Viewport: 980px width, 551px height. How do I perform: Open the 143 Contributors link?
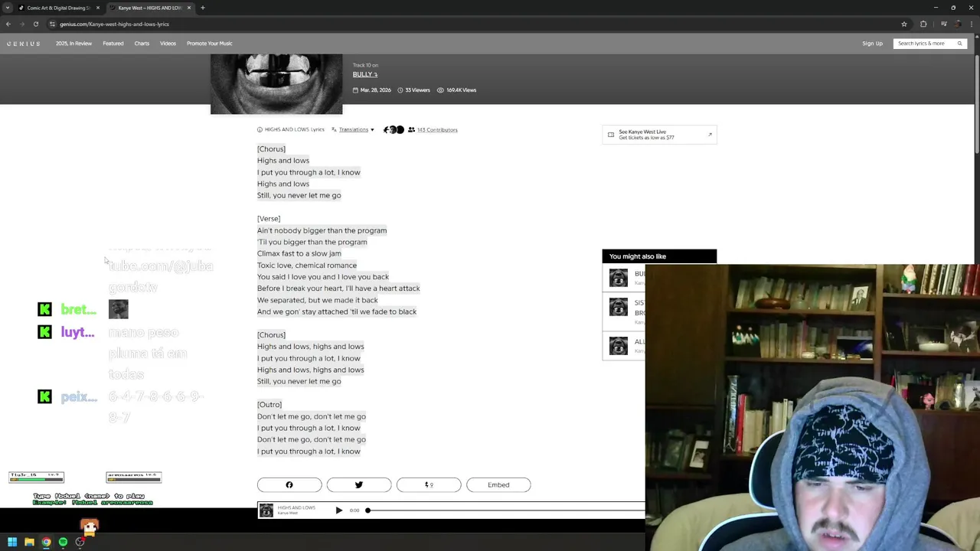[437, 129]
